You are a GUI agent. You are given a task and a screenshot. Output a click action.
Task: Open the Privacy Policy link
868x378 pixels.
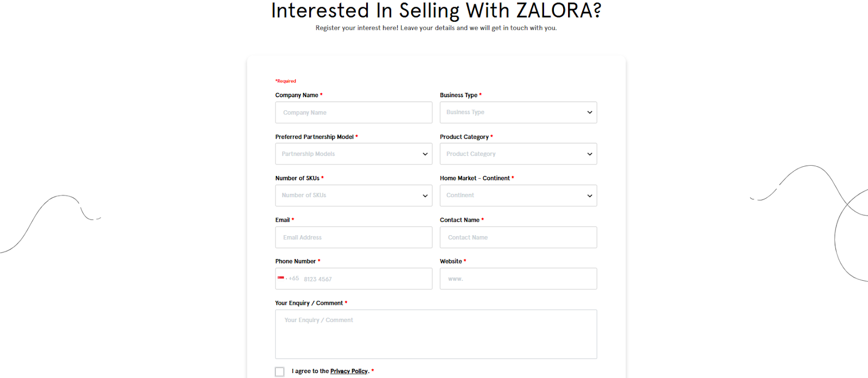tap(348, 371)
